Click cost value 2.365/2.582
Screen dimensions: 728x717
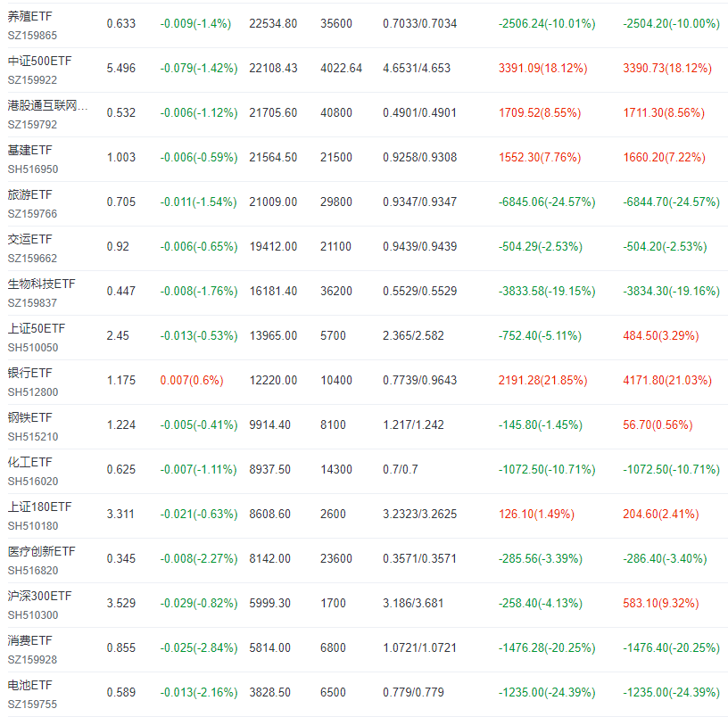pos(413,335)
